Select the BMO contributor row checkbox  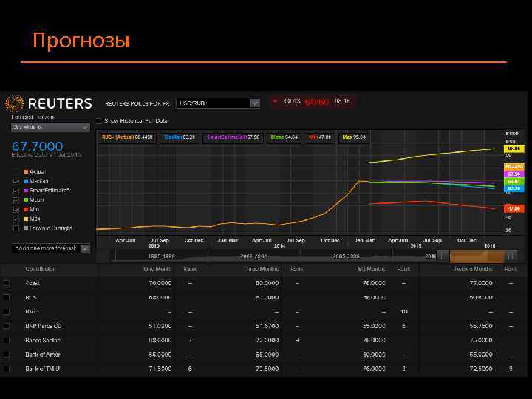coord(7,312)
